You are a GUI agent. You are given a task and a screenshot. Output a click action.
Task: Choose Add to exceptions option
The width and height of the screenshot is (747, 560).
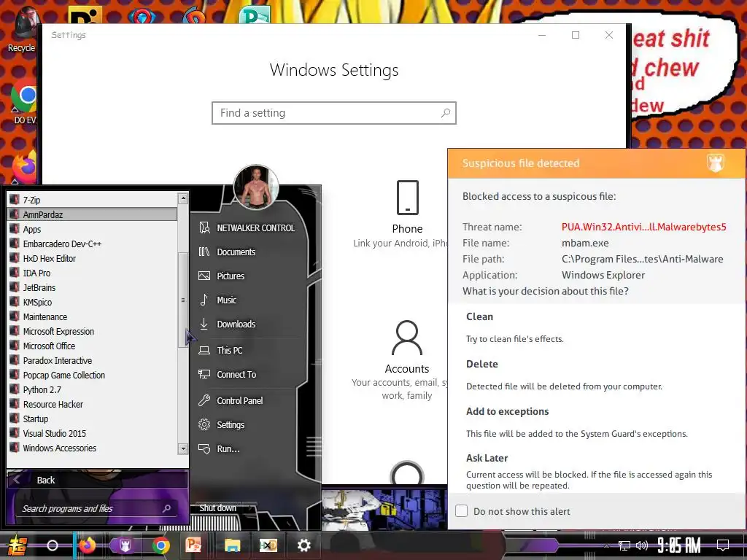595,422
